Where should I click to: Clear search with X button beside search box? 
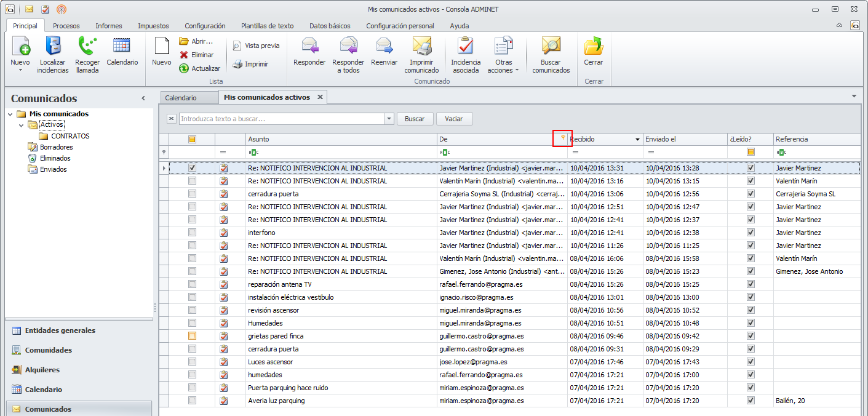pos(172,119)
